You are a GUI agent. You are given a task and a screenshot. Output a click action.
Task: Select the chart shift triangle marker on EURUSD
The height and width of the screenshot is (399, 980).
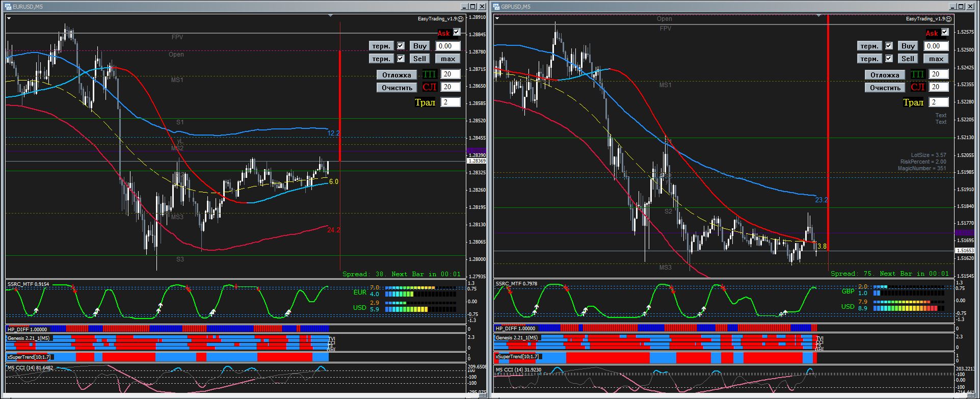[331, 16]
